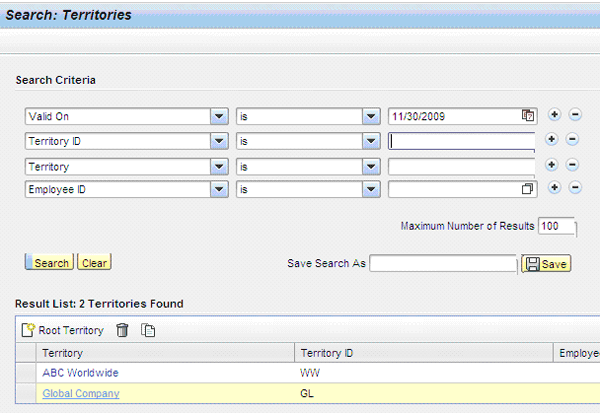Open the calendar picker for Valid On date
Viewport: 600px width, 413px height.
coord(528,116)
